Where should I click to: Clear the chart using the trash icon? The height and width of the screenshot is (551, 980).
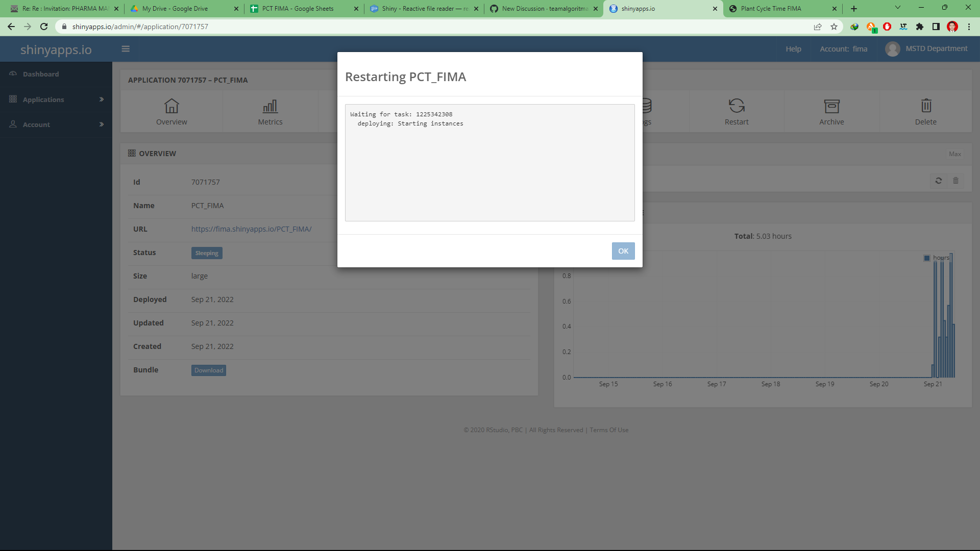point(955,181)
